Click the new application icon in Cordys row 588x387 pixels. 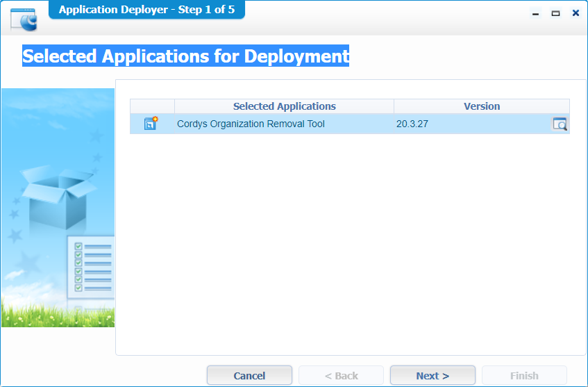(x=151, y=124)
